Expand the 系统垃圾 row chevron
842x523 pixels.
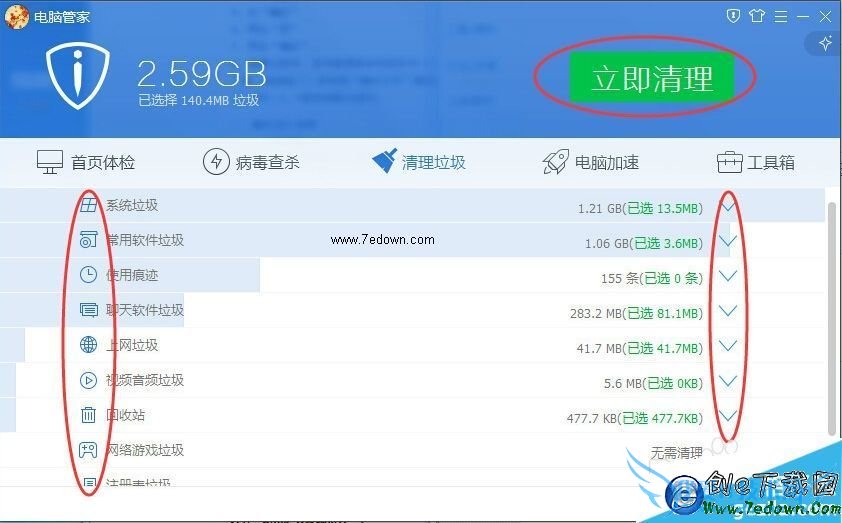728,206
